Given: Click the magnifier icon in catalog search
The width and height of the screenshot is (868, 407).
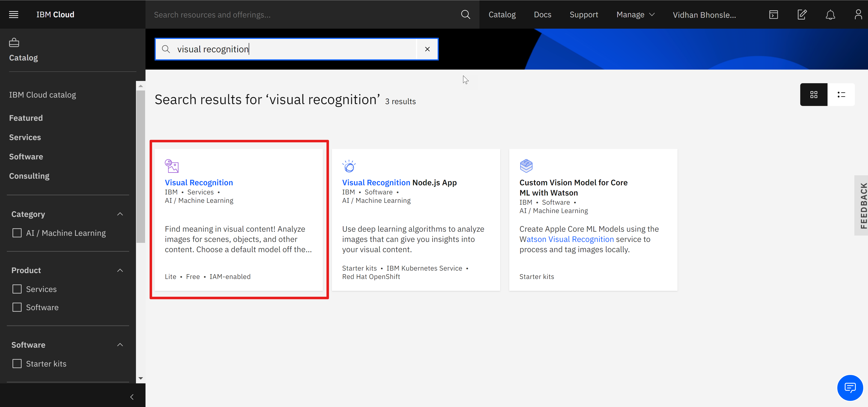Looking at the screenshot, I should click(166, 49).
